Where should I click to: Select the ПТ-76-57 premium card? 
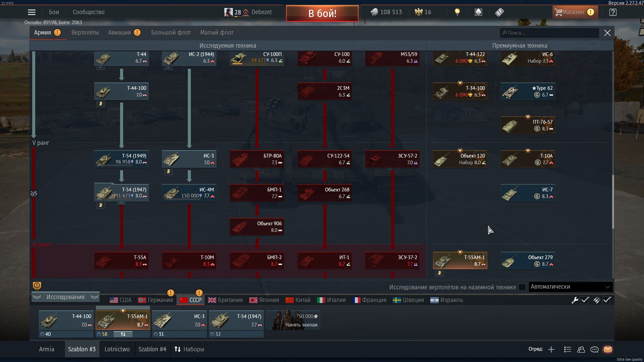(x=528, y=125)
